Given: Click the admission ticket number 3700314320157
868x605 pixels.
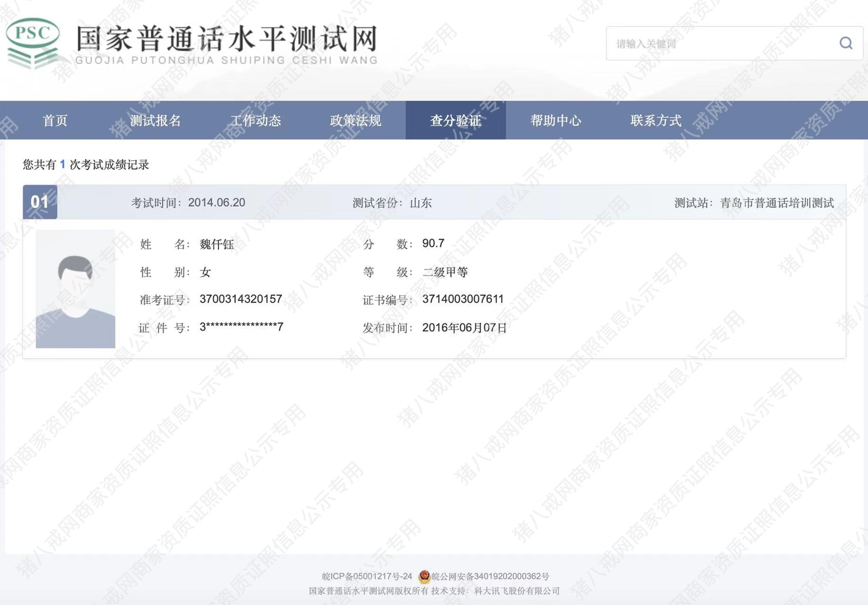Looking at the screenshot, I should [x=241, y=299].
